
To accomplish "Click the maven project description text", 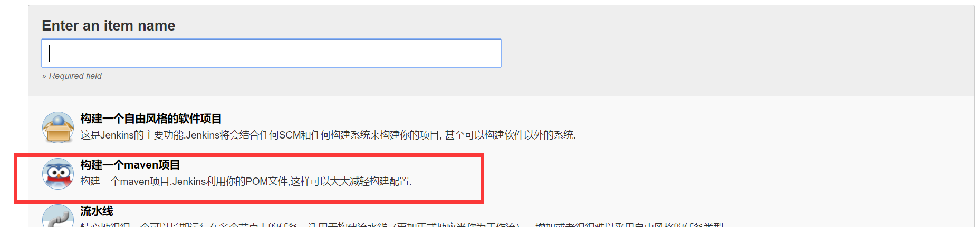I will pos(246,181).
